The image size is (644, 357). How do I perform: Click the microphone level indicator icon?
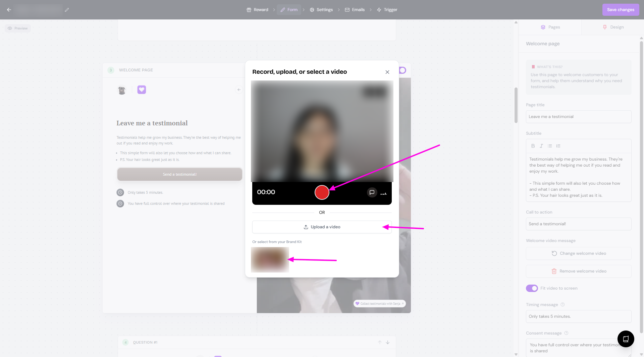point(384,193)
